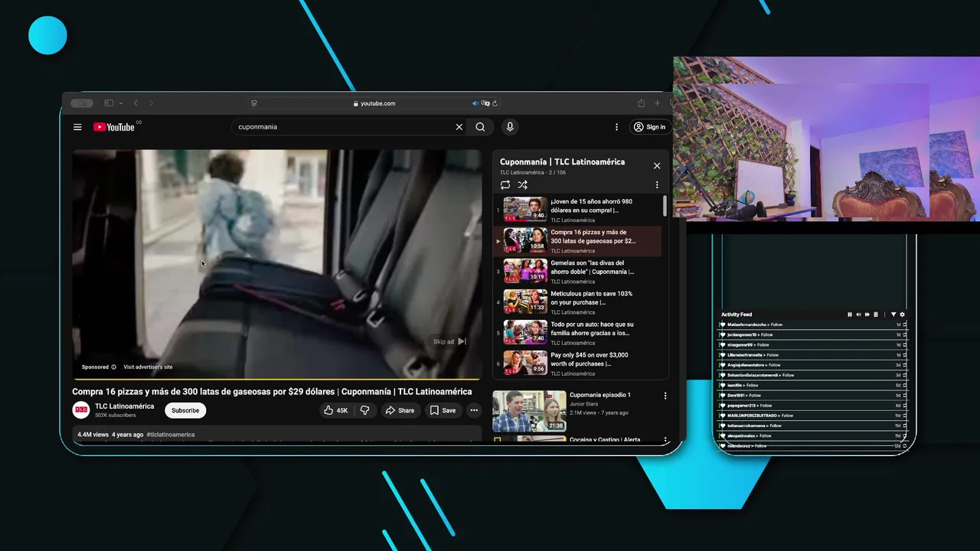
Task: Open TLC Latinoamérica channel avatar
Action: (81, 410)
